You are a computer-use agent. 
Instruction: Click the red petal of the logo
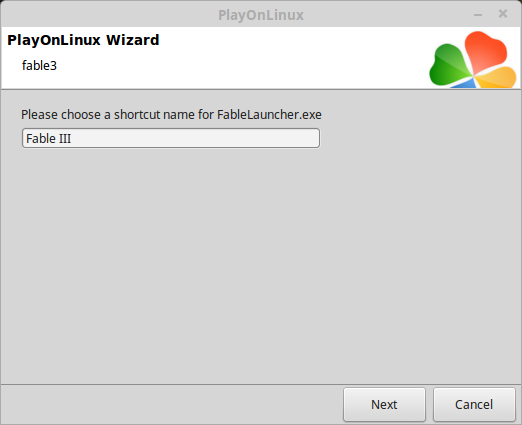[486, 50]
